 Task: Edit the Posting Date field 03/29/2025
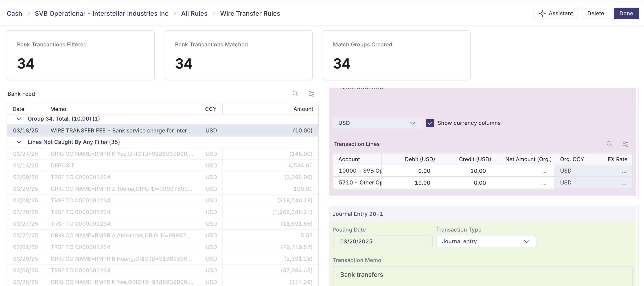[x=382, y=241]
